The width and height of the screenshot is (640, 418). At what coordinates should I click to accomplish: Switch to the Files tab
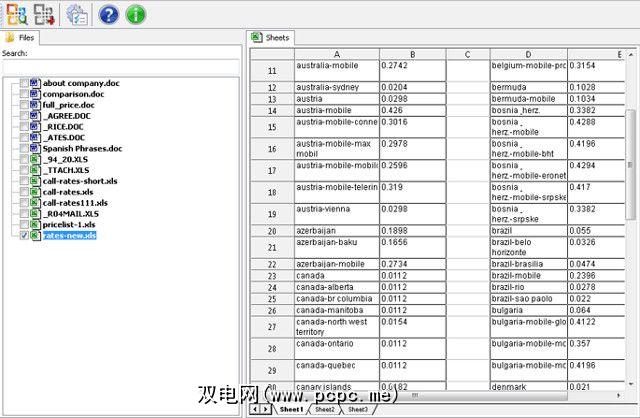click(x=20, y=38)
